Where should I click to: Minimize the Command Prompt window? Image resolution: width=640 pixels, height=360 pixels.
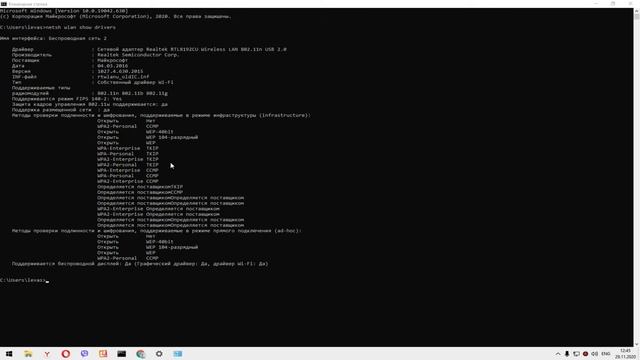tap(596, 4)
